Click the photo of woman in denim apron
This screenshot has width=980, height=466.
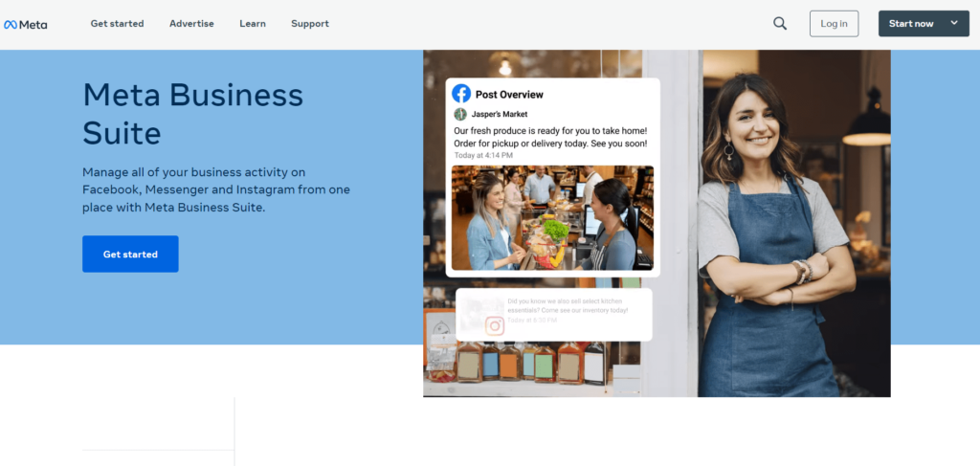[x=778, y=232]
